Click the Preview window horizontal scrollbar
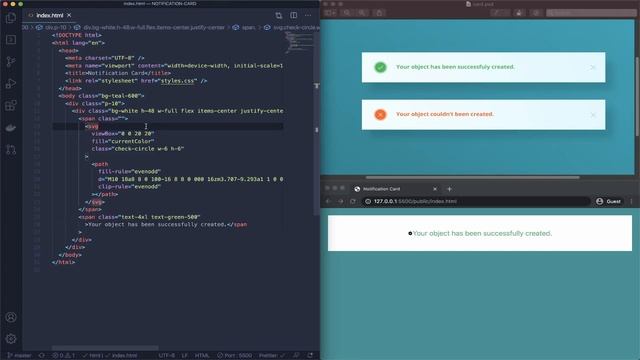This screenshot has height=360, width=640. (472, 178)
